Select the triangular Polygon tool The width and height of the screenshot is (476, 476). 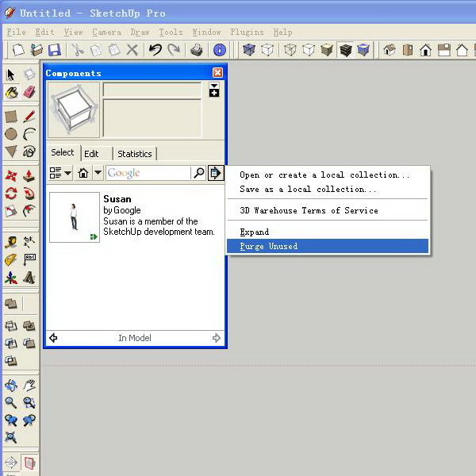pyautogui.click(x=11, y=152)
